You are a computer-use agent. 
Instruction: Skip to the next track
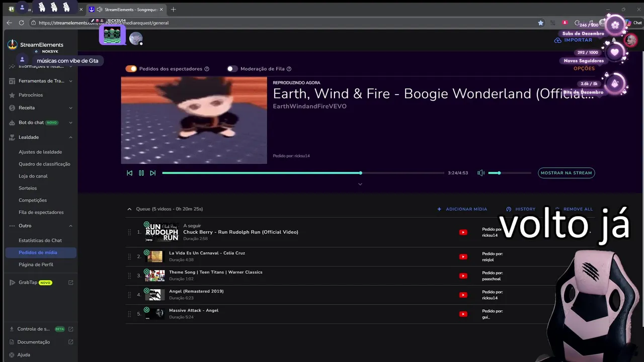click(153, 173)
